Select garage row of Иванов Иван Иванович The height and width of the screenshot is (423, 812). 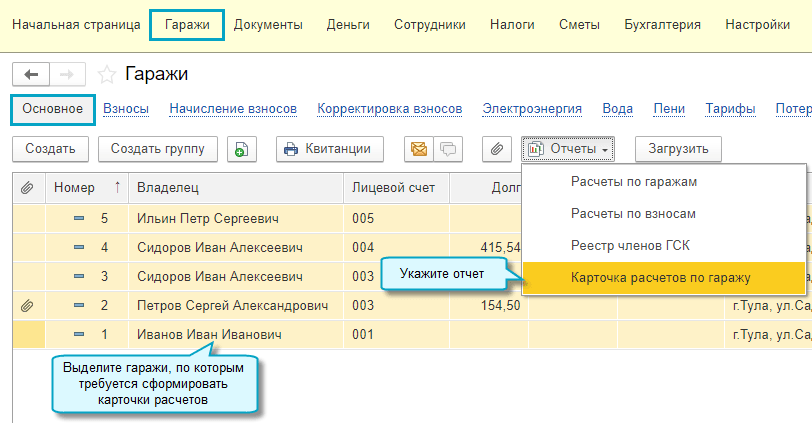[208, 335]
